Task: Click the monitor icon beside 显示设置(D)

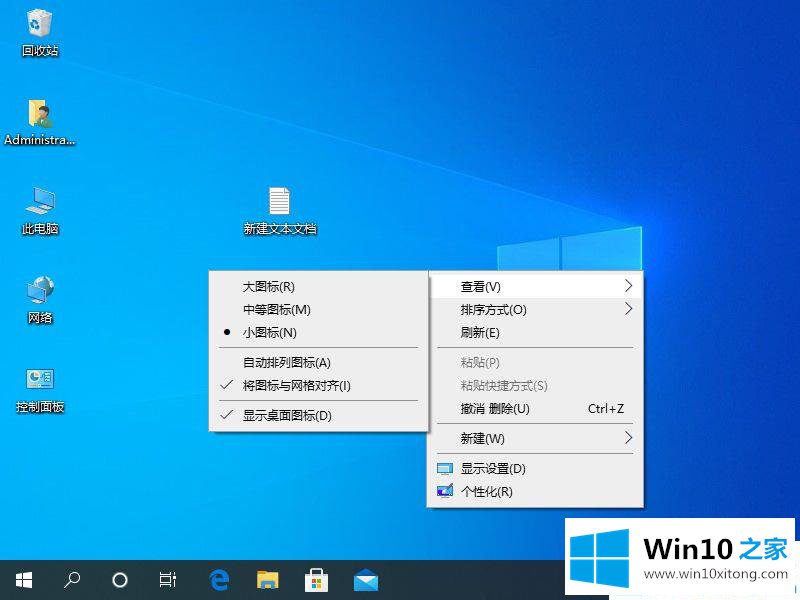Action: (445, 468)
